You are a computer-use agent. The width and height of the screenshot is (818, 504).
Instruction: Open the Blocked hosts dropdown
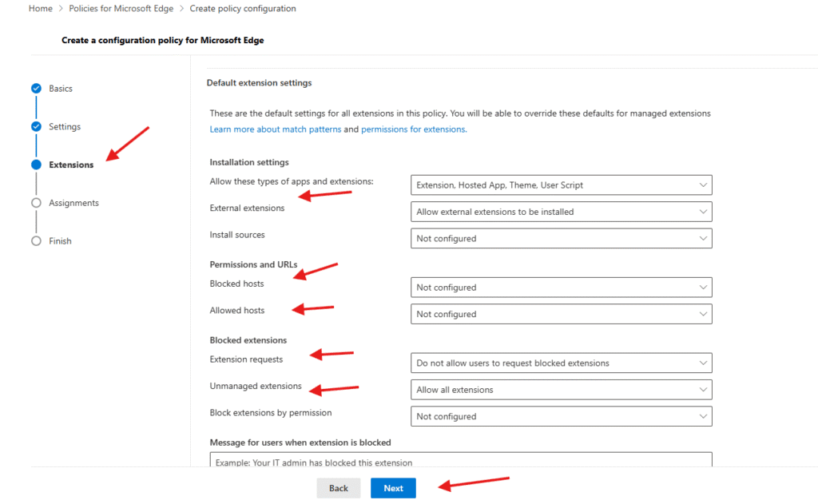pyautogui.click(x=561, y=288)
